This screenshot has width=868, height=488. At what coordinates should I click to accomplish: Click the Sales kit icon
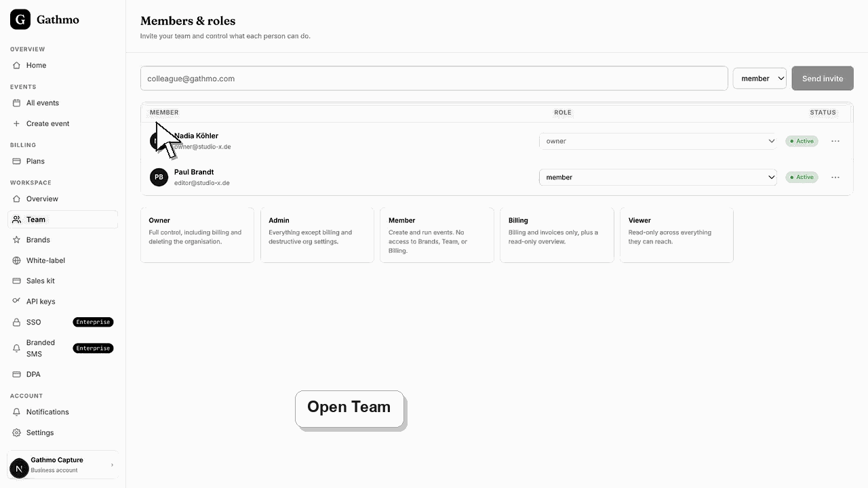(x=17, y=281)
